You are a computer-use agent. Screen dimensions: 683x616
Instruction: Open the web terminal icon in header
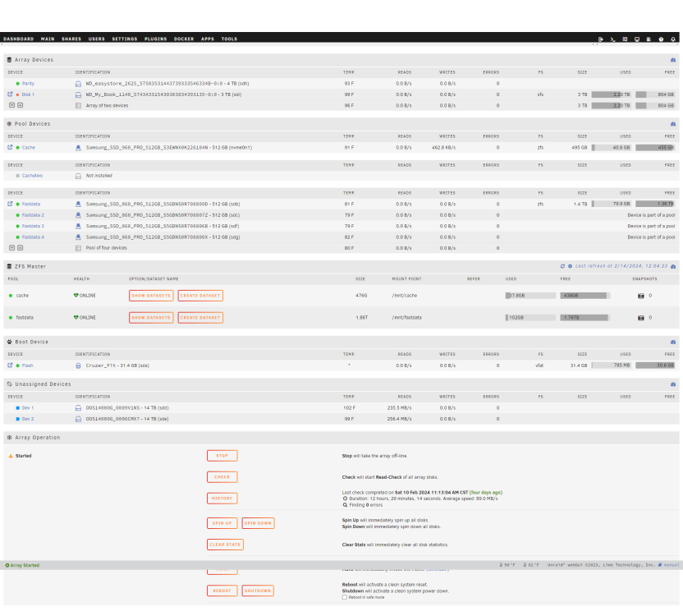click(612, 39)
